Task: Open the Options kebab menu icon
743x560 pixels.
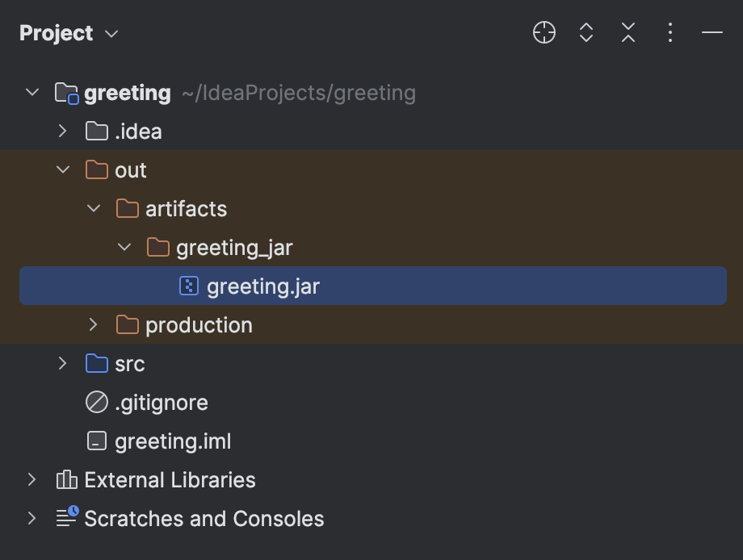Action: point(670,33)
